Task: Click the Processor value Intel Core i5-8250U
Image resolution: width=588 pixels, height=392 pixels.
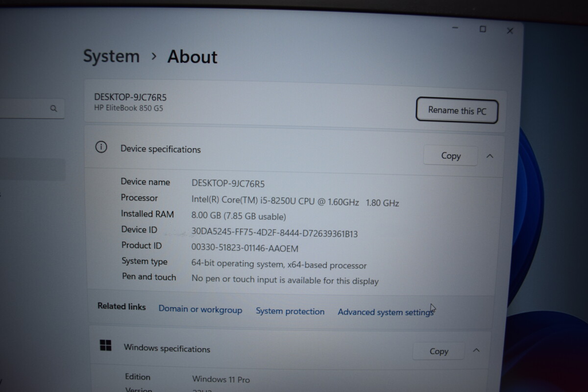Action: click(x=295, y=201)
